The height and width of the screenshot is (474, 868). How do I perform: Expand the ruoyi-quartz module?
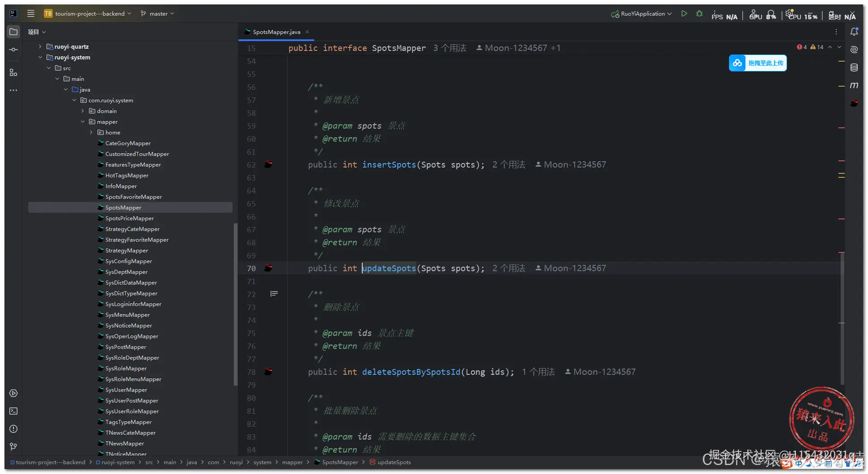click(x=40, y=46)
